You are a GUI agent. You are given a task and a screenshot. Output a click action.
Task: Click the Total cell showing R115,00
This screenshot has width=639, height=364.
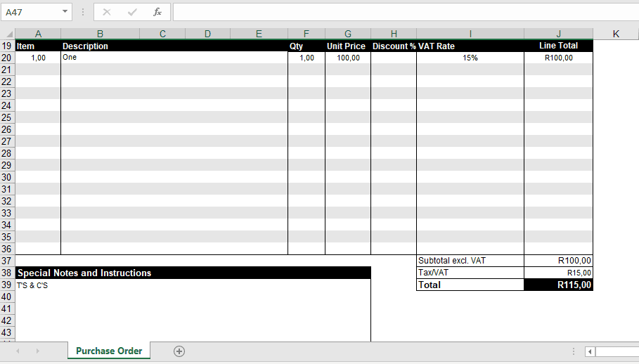click(558, 285)
